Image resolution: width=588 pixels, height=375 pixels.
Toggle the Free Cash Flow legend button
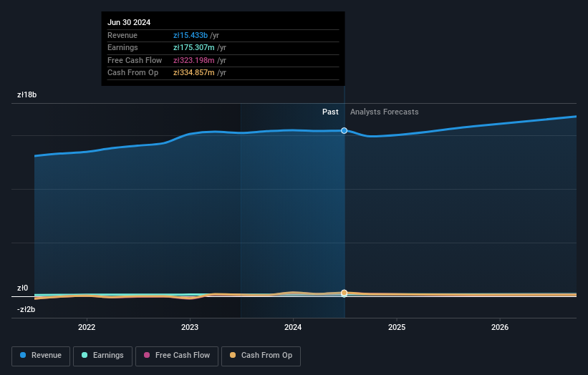177,356
